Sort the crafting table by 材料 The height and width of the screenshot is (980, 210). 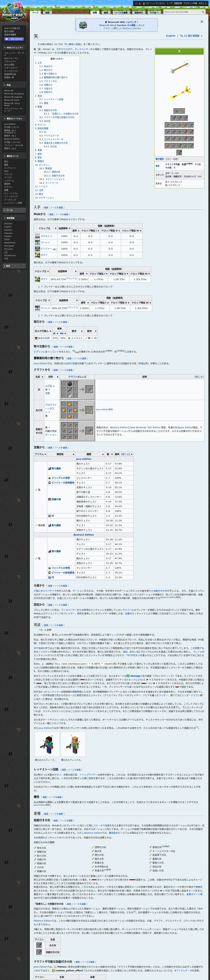click(52, 377)
